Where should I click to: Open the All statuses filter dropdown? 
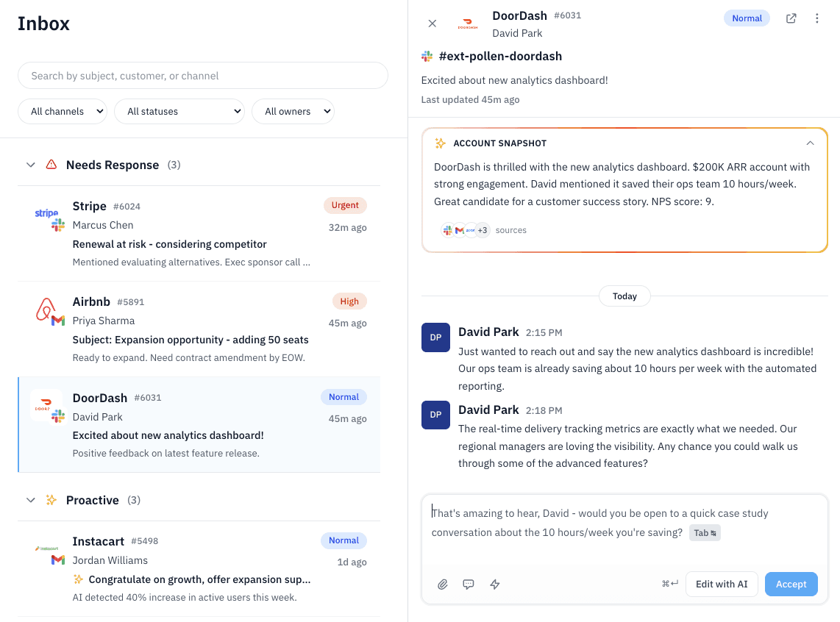[179, 111]
